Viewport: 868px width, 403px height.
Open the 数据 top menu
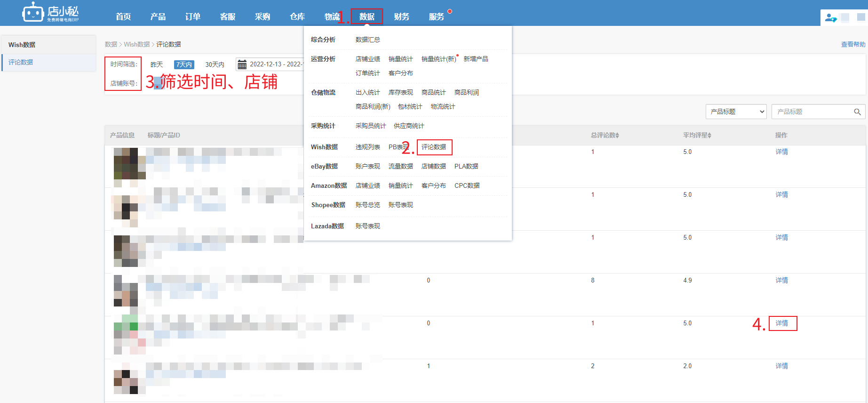[x=367, y=16]
